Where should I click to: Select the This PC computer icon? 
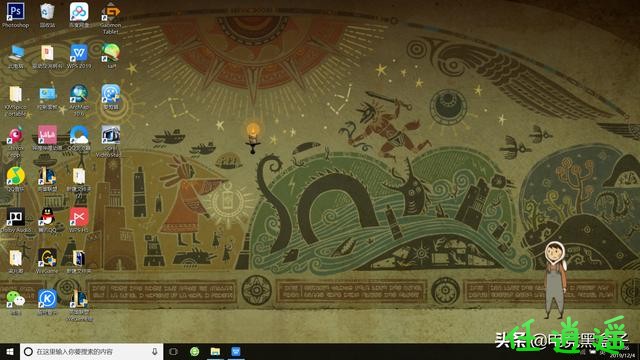coord(16,56)
